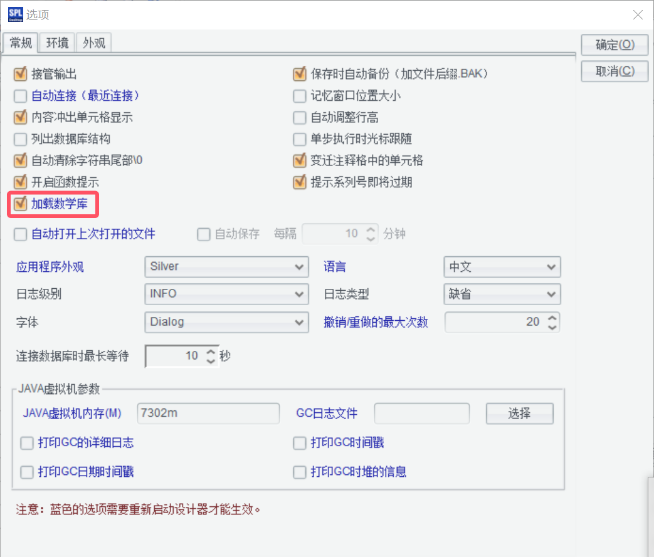Open the 字体 Dialog dropdown
This screenshot has width=654, height=557.
click(x=226, y=322)
